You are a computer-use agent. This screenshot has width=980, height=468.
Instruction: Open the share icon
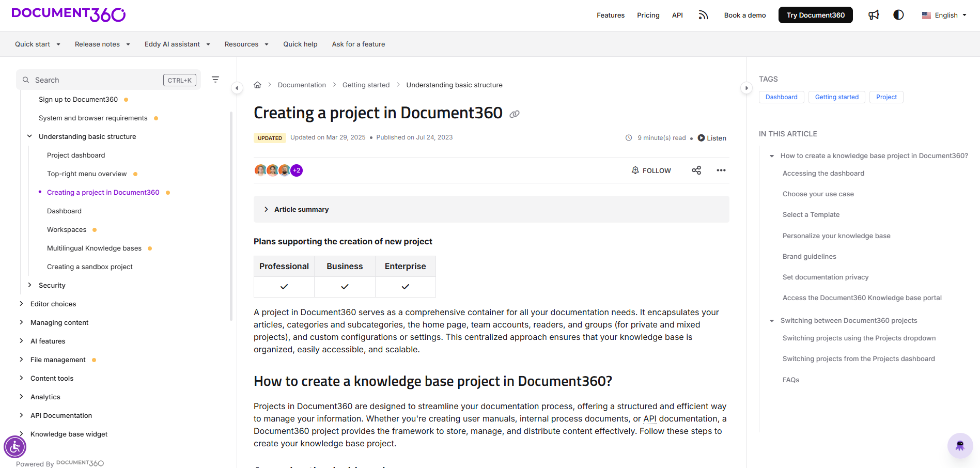[696, 170]
